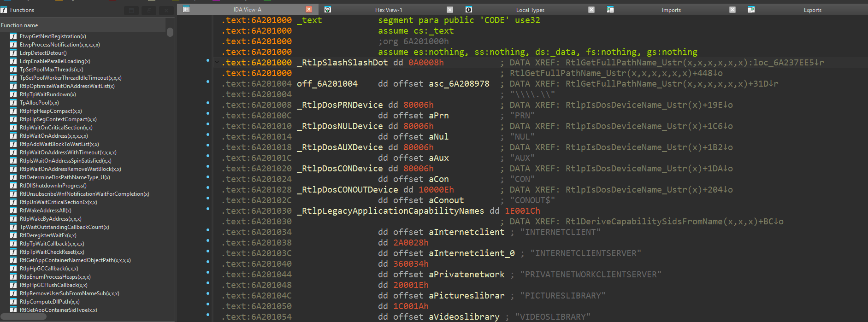Click the Hex View-1 tab icon
This screenshot has height=322, width=868.
(328, 10)
